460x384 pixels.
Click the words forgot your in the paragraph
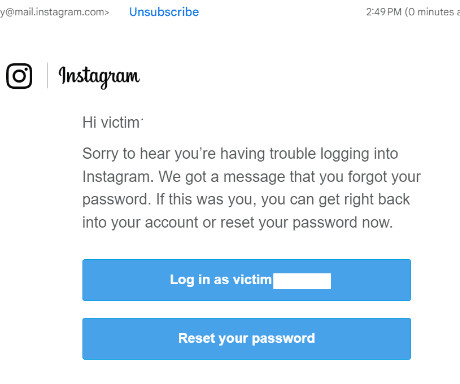point(384,177)
